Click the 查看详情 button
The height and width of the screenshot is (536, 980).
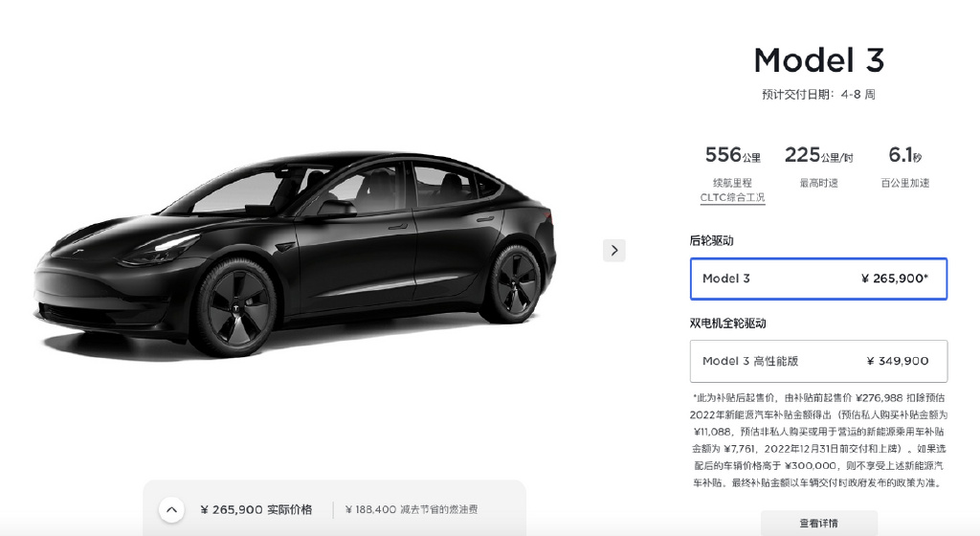pyautogui.click(x=819, y=523)
